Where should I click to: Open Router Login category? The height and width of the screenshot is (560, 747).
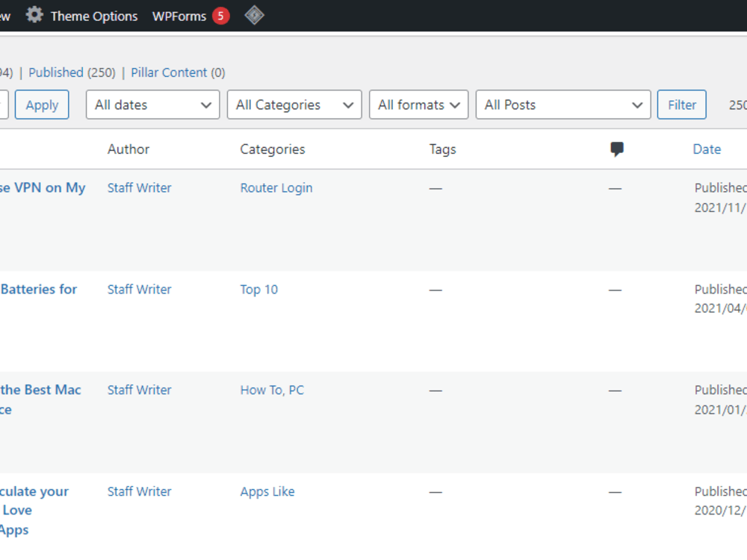point(276,187)
